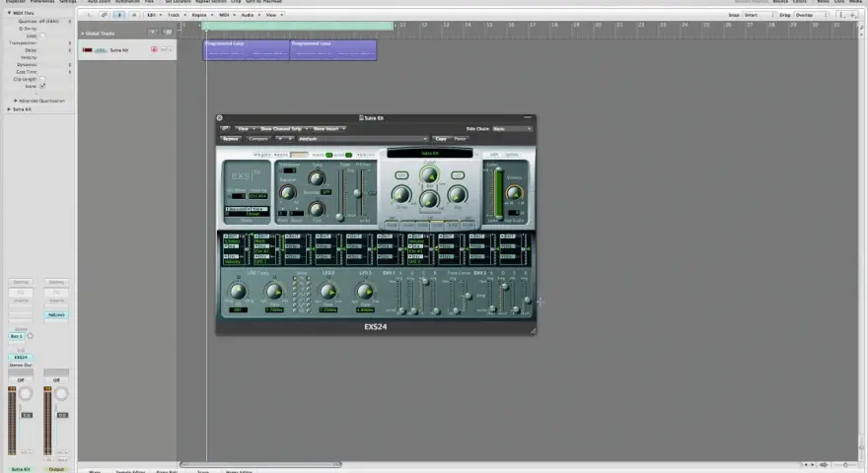Click the Random pitch knob in the EXS24
Screen dimensions: 868x473
pyautogui.click(x=287, y=192)
